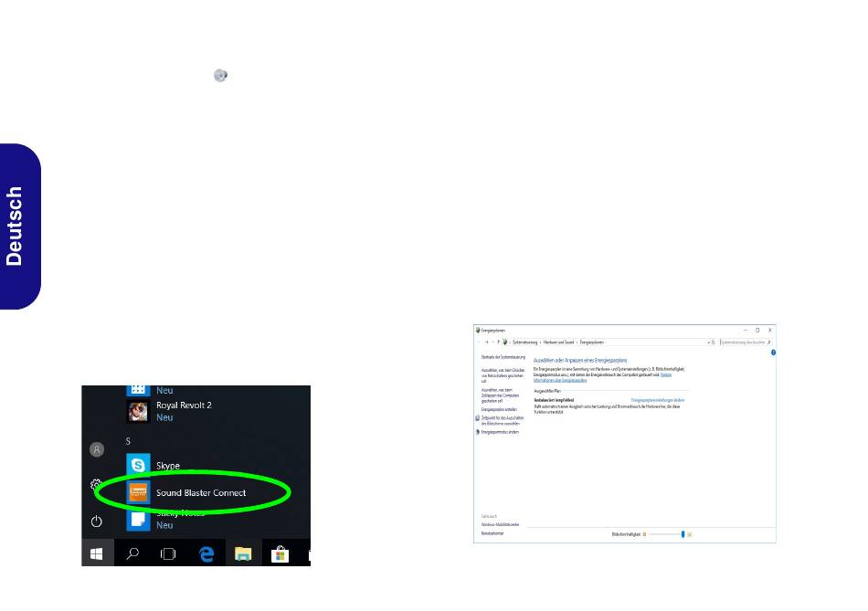Open the Royal Revolt 2 game entry
868x611 pixels.
point(169,411)
